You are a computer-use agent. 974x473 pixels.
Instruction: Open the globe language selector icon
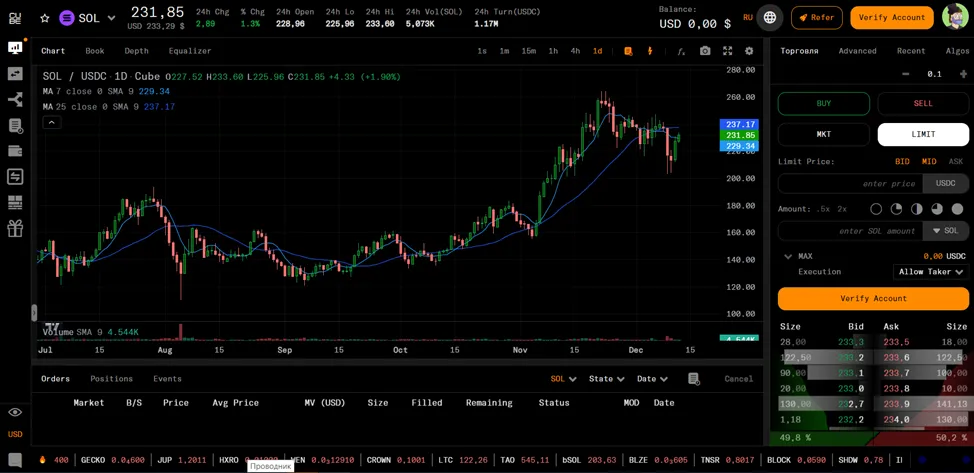pyautogui.click(x=770, y=17)
